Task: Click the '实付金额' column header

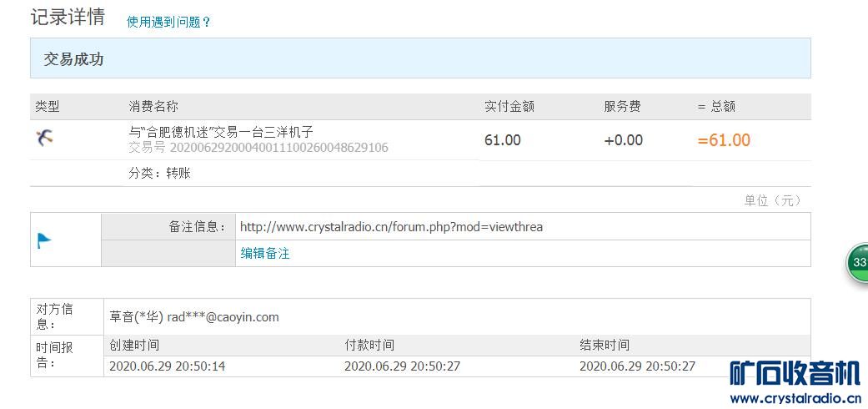Action: (509, 106)
